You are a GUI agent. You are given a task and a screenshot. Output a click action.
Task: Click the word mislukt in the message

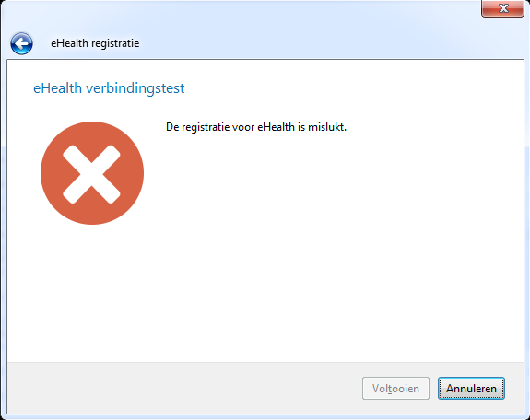(326, 127)
